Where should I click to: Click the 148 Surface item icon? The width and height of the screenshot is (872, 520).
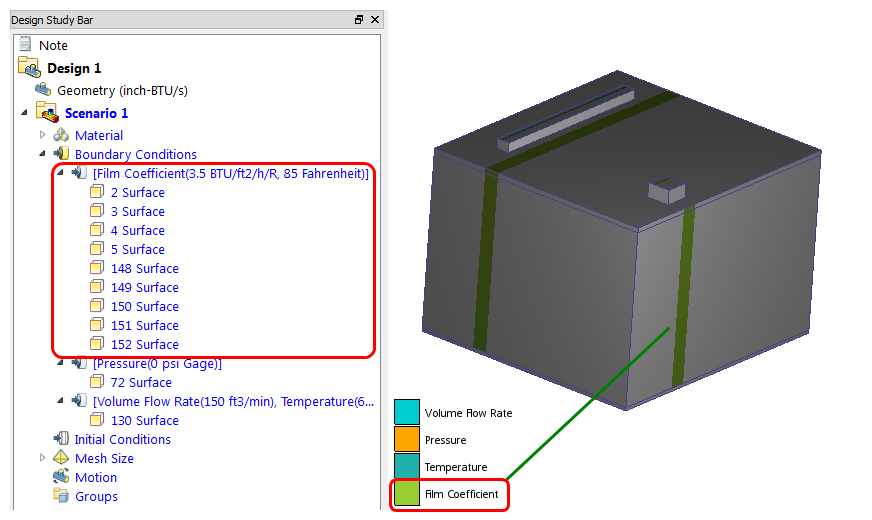click(x=97, y=268)
